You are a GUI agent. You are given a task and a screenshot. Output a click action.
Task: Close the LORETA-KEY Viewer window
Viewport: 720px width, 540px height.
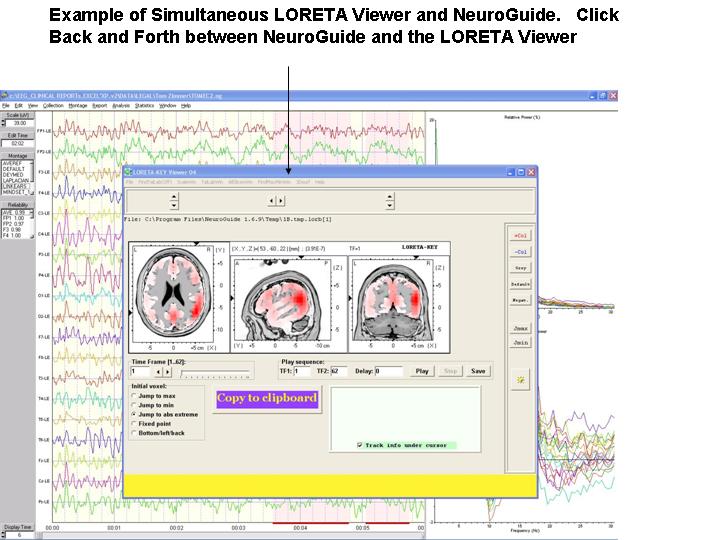(x=531, y=172)
